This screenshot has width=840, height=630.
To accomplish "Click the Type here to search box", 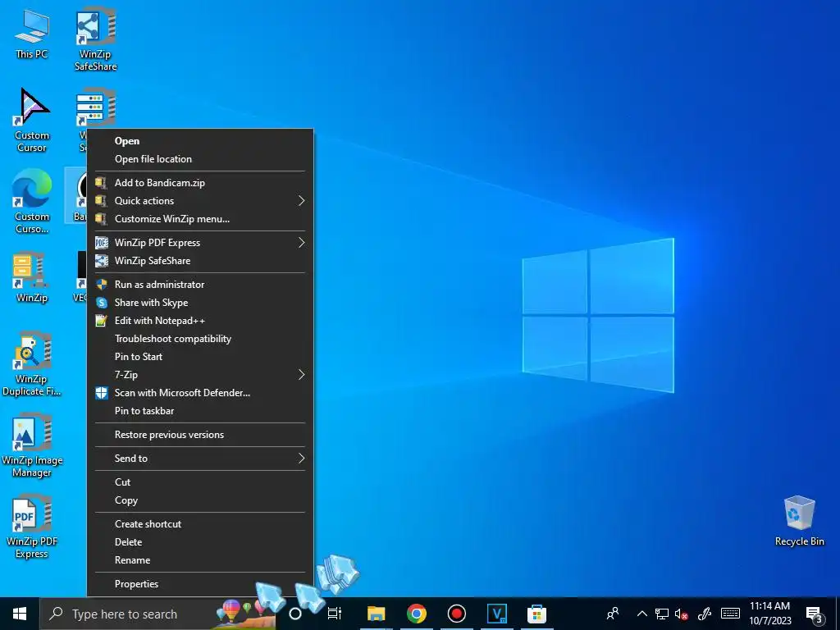I will point(157,614).
